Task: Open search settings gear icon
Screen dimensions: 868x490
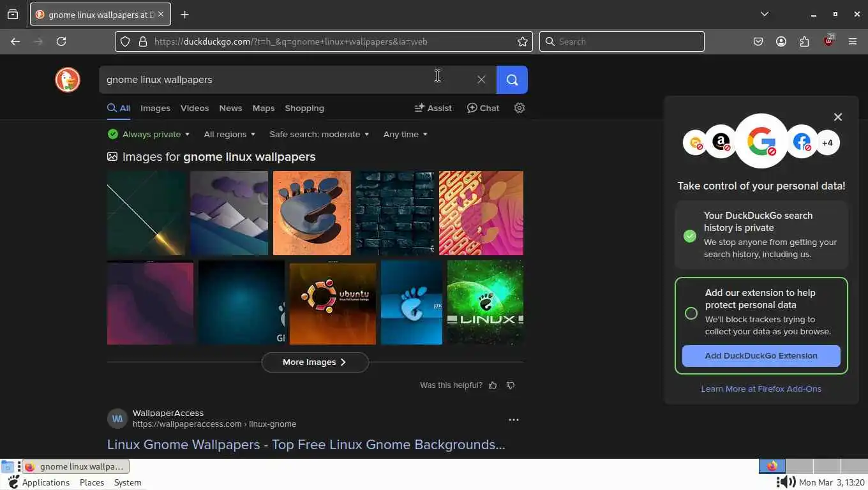Action: point(520,108)
